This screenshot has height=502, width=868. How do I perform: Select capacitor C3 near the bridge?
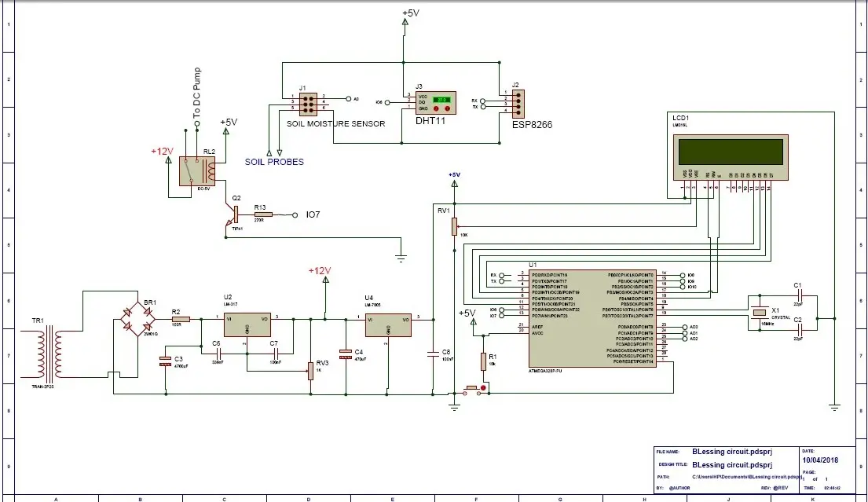coord(166,361)
